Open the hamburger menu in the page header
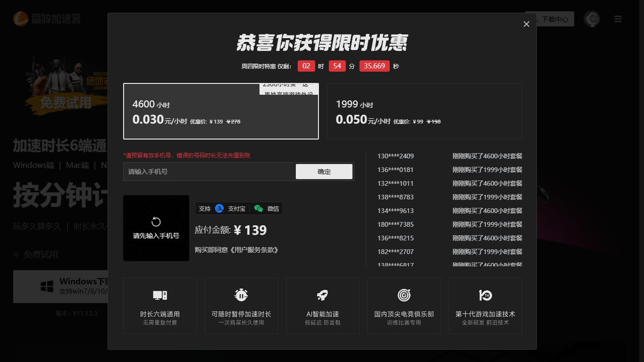Viewport: 644px width, 362px height. click(x=618, y=19)
